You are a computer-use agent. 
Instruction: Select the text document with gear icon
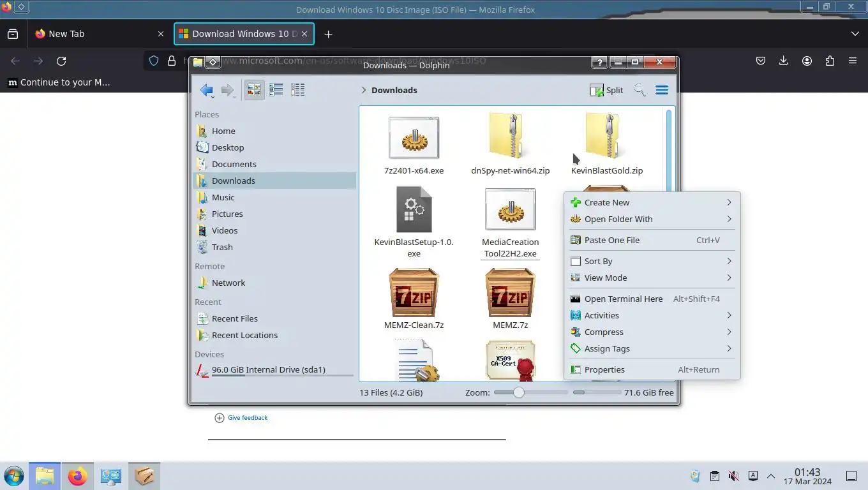[x=416, y=360]
